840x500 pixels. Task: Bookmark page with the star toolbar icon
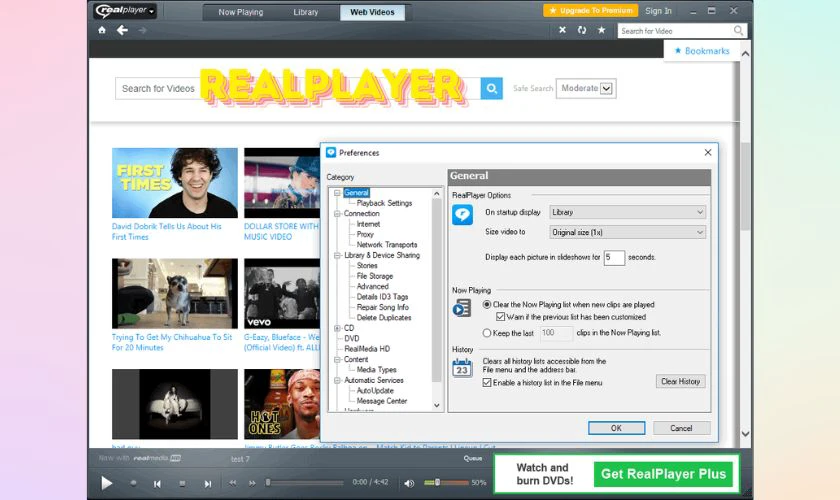pyautogui.click(x=602, y=30)
